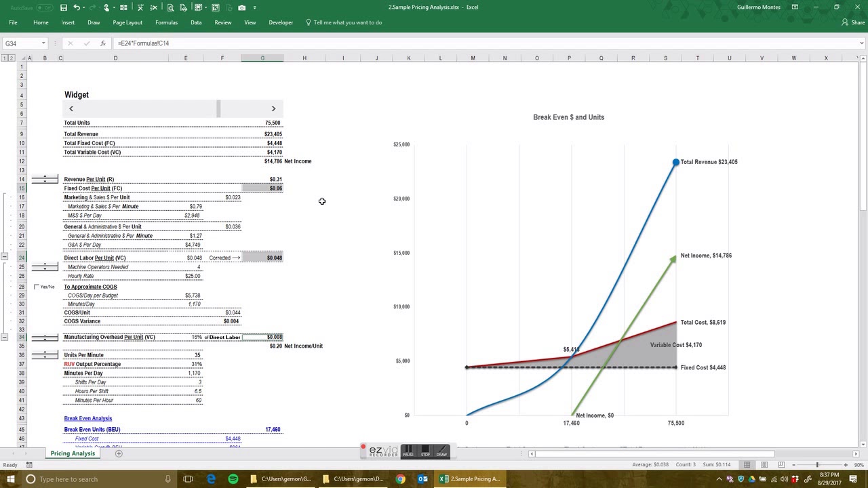This screenshot has height=488, width=868.
Task: Switch to Page Break Preview in status bar
Action: [x=782, y=465]
